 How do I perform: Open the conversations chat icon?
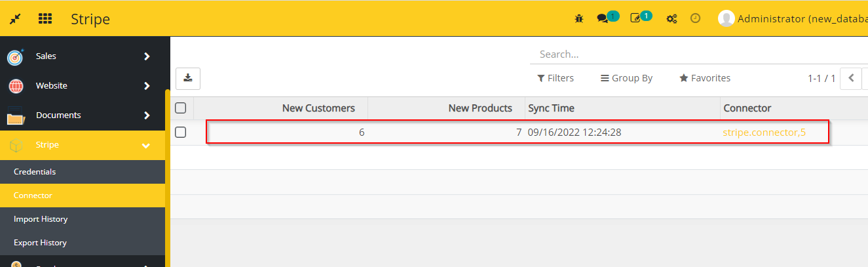click(603, 19)
